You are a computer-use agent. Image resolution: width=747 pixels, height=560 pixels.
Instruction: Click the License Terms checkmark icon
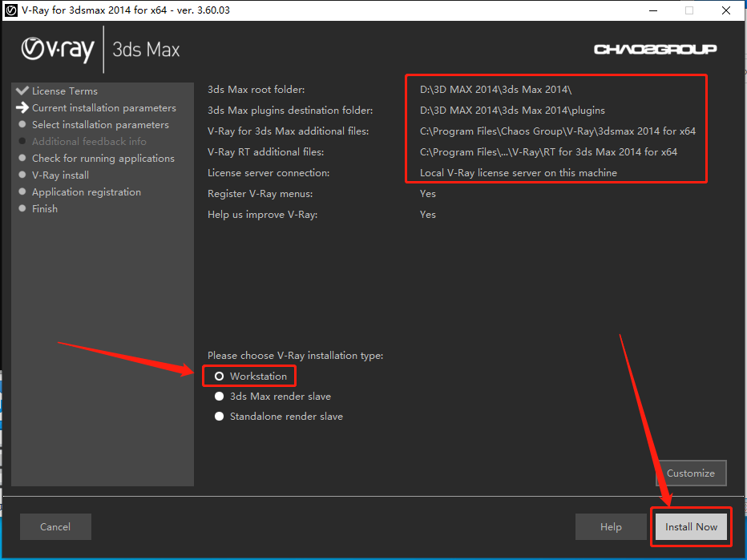click(x=22, y=91)
